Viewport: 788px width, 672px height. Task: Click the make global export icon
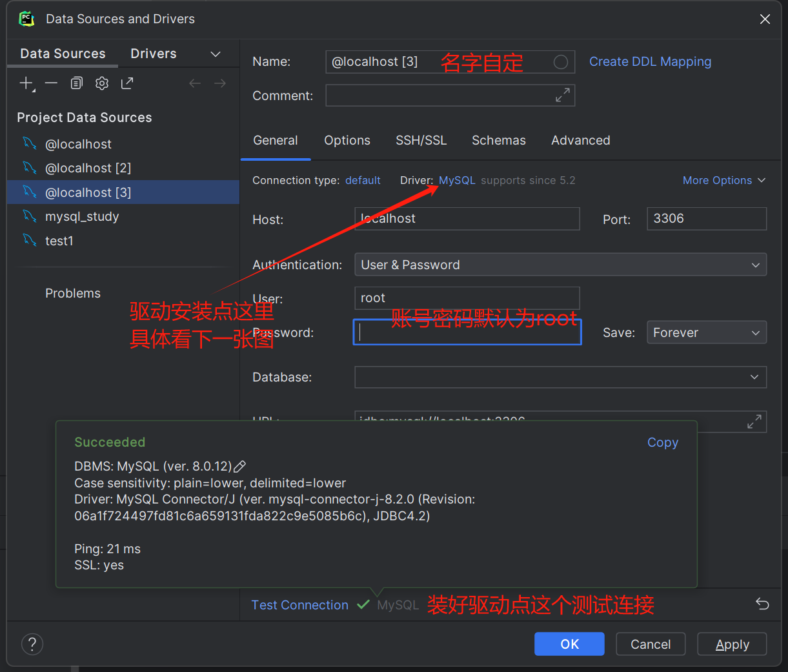(x=127, y=83)
